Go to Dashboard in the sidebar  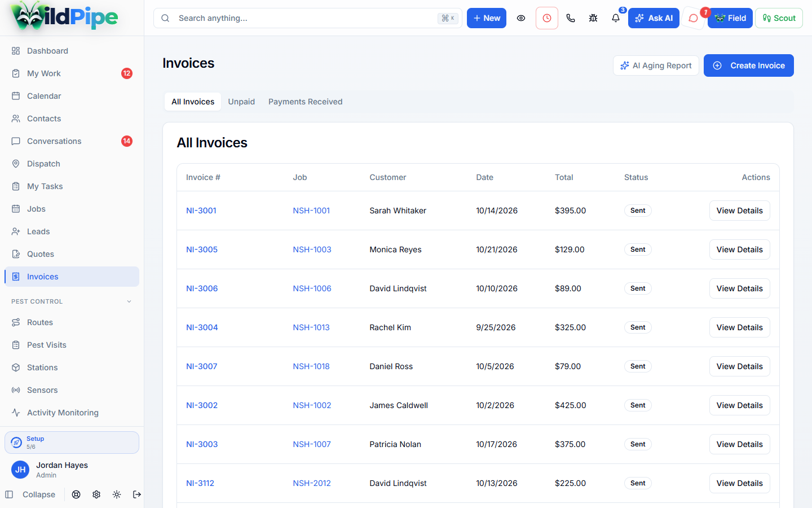tap(72, 51)
